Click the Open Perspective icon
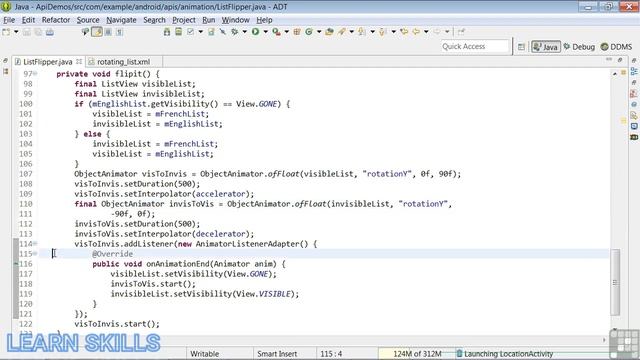The image size is (640, 360). pos(521,47)
